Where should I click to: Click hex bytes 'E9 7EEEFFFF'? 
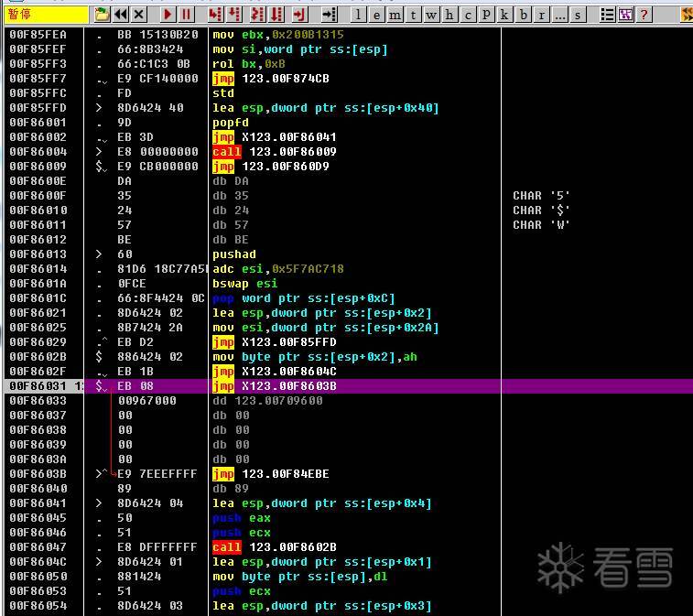(157, 474)
